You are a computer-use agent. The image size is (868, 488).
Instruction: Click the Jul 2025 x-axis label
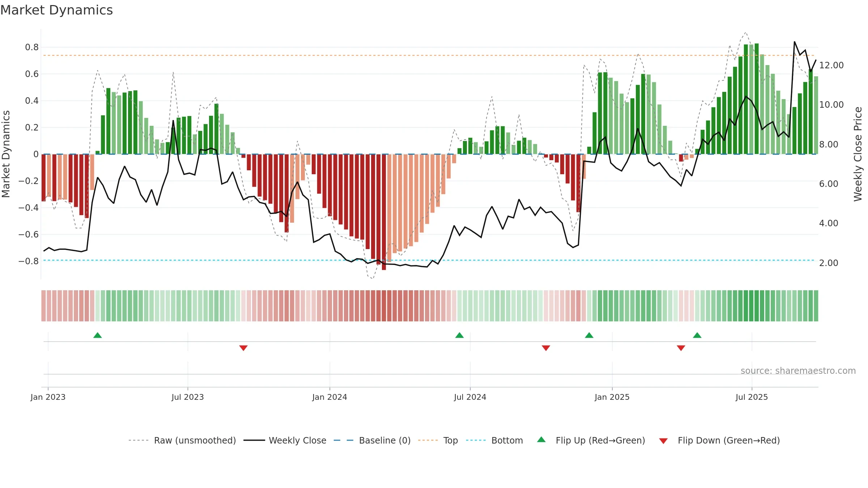tap(752, 397)
